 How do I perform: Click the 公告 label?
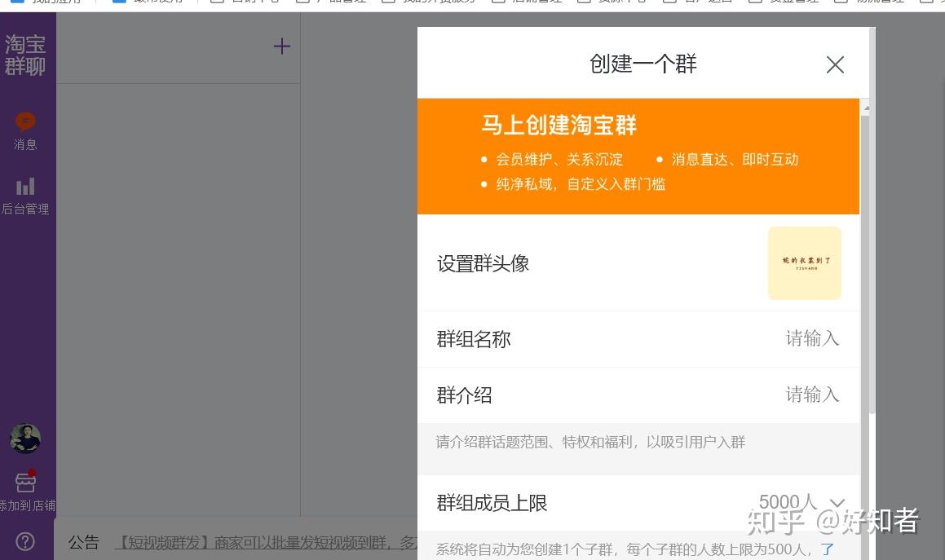pyautogui.click(x=83, y=543)
